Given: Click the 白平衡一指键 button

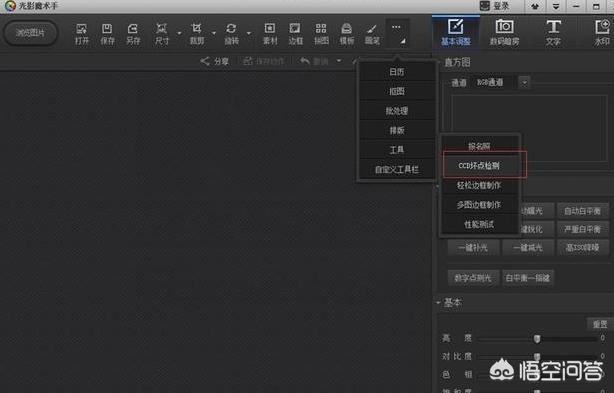Looking at the screenshot, I should pos(527,278).
